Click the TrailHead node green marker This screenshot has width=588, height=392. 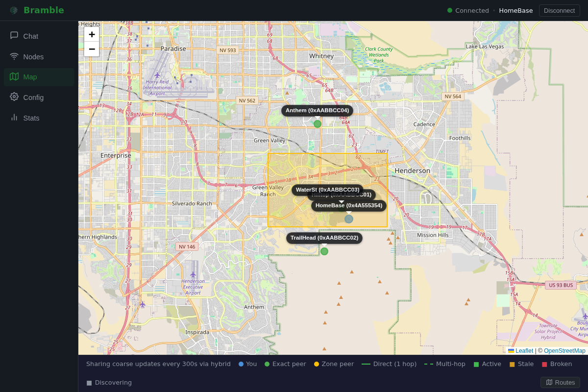(324, 251)
